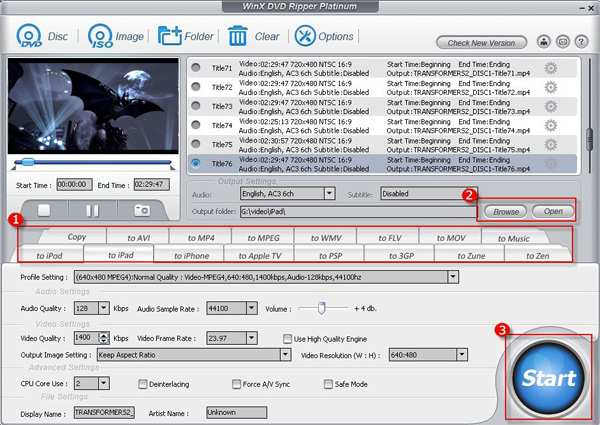Take a snapshot with camera icon
The image size is (600, 425).
pos(142,210)
